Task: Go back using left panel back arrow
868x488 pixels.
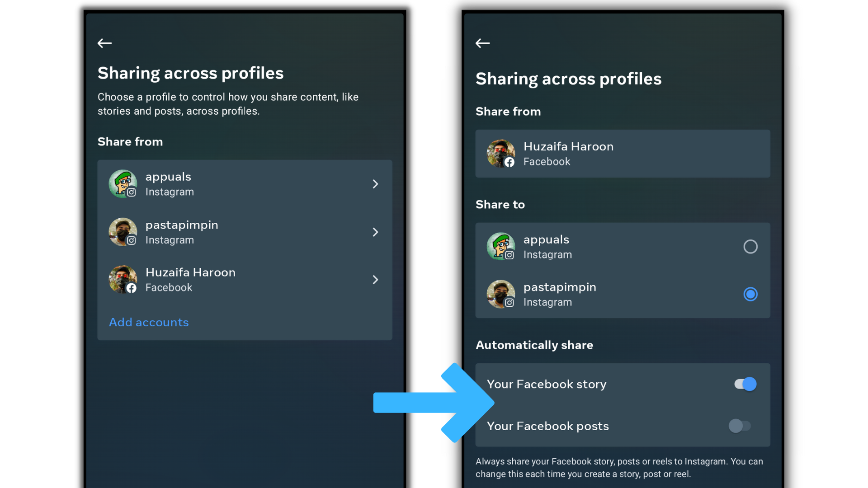Action: pos(104,43)
